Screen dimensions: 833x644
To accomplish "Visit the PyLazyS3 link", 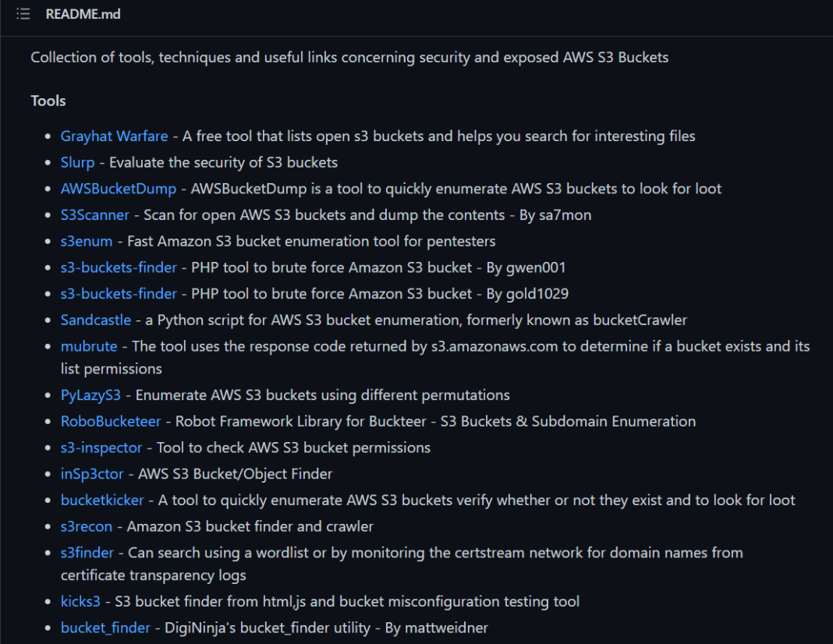I will click(90, 395).
